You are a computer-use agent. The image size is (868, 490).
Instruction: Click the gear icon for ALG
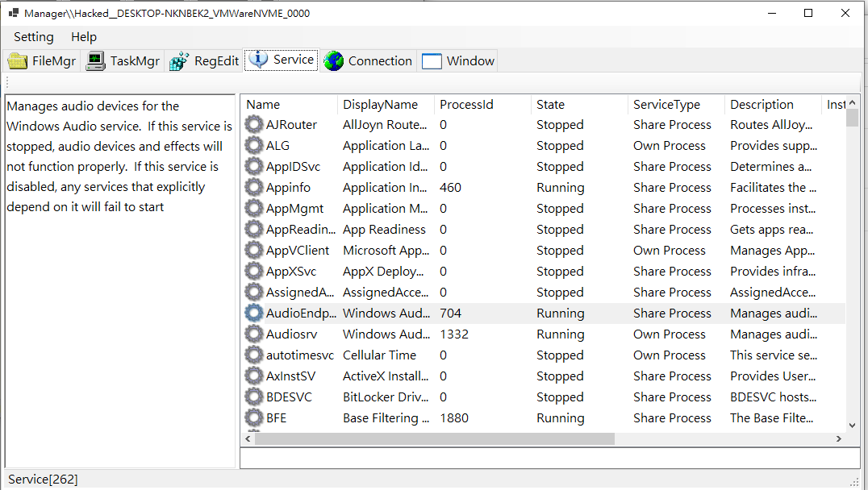(254, 145)
